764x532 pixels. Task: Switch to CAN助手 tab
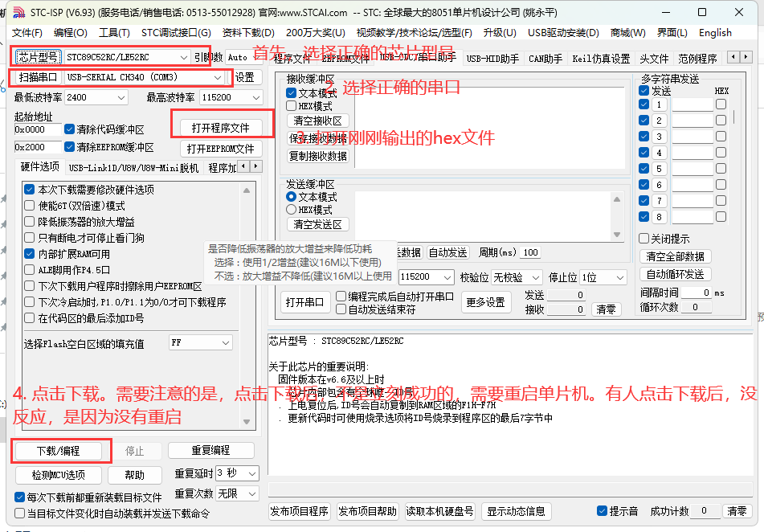pos(545,59)
